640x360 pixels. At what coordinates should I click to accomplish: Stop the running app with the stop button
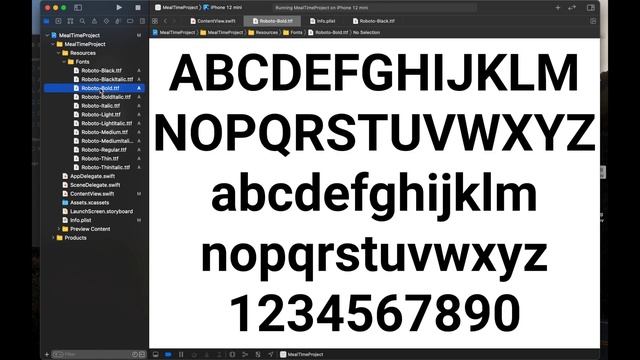coord(138,7)
